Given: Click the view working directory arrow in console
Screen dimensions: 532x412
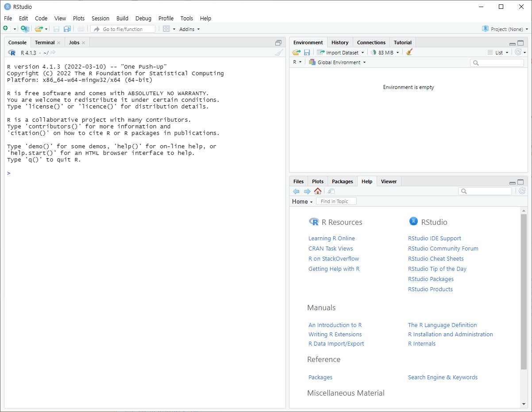Looking at the screenshot, I should click(x=53, y=53).
